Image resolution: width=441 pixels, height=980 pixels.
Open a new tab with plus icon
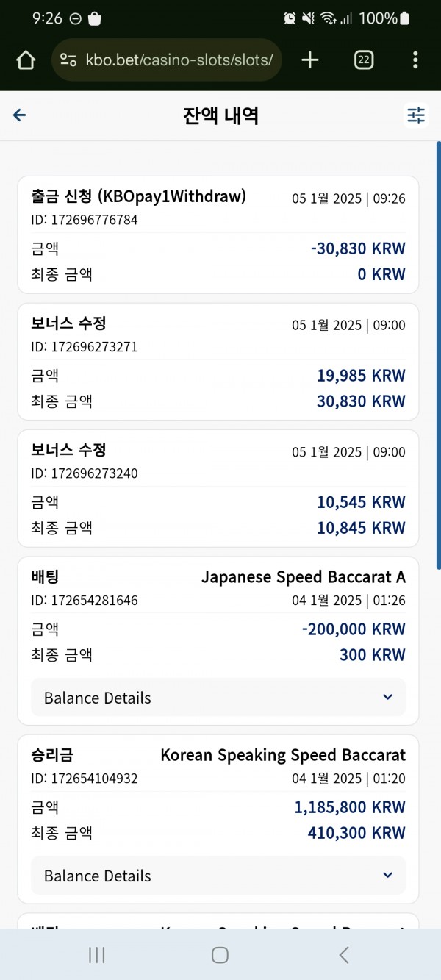(310, 60)
